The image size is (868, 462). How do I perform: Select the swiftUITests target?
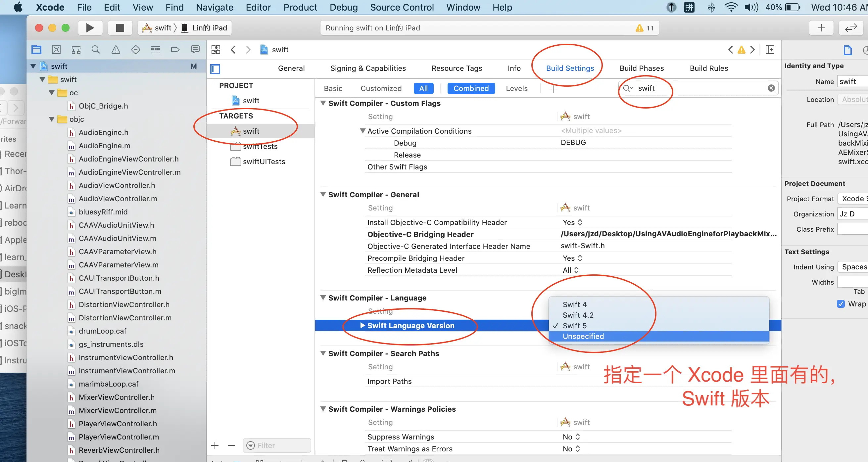(x=264, y=162)
